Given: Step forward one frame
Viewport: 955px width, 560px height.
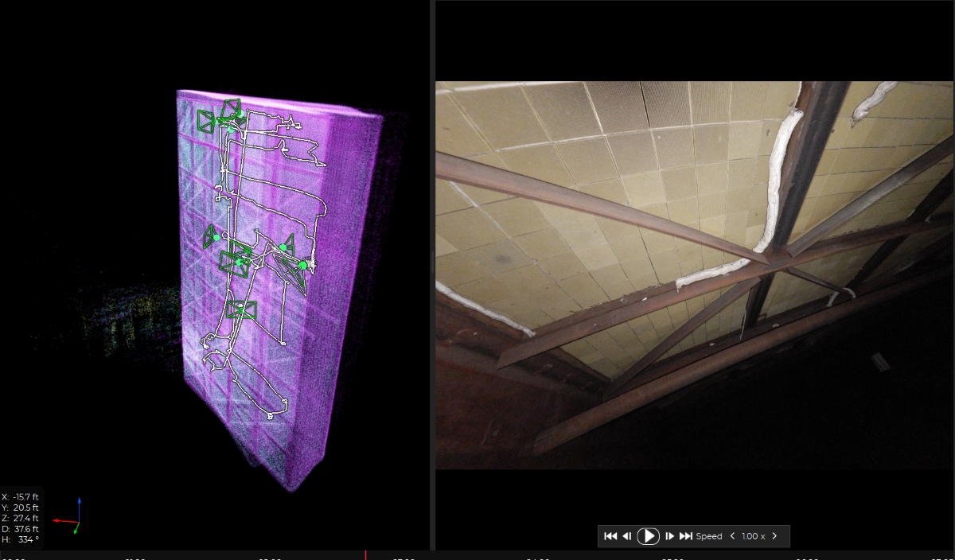Looking at the screenshot, I should pos(669,536).
